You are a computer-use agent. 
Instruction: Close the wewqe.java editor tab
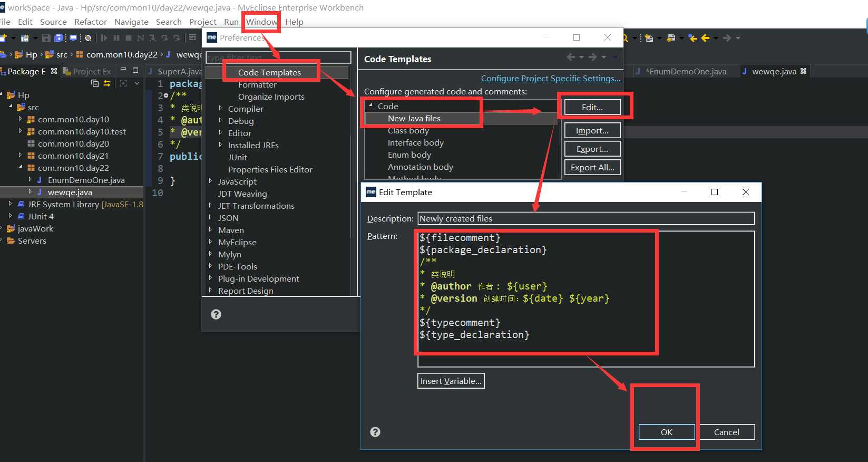pos(803,71)
